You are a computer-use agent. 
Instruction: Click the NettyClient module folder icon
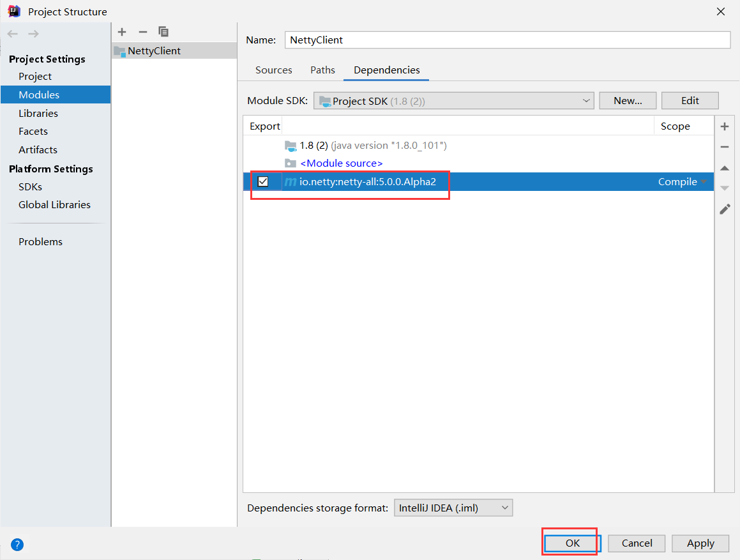[120, 51]
